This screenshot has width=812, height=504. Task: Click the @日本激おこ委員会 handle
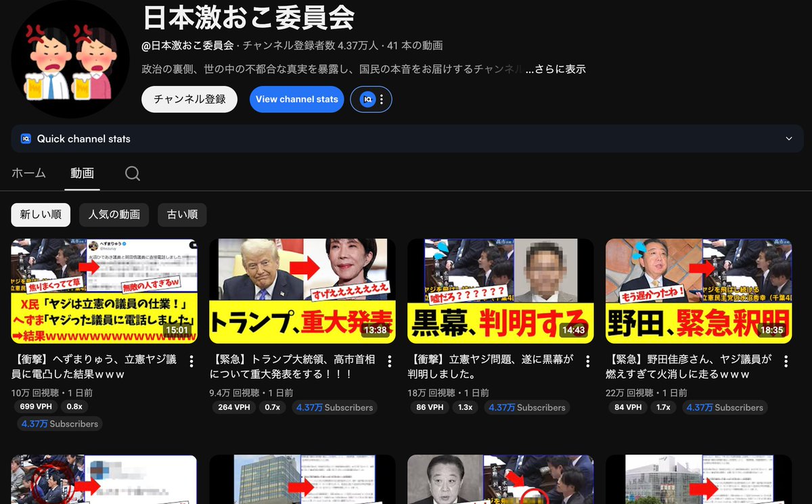point(187,45)
